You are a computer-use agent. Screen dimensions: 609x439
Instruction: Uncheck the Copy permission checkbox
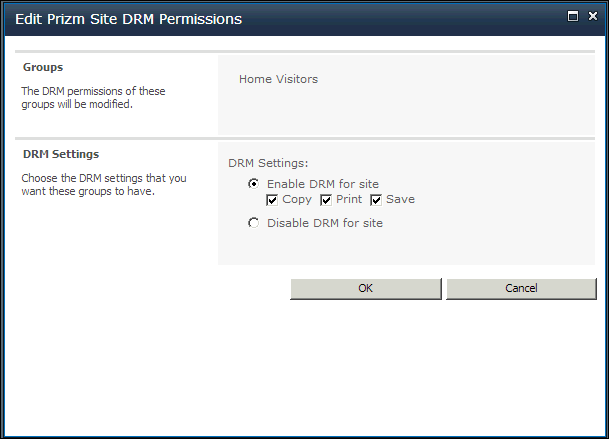[272, 200]
